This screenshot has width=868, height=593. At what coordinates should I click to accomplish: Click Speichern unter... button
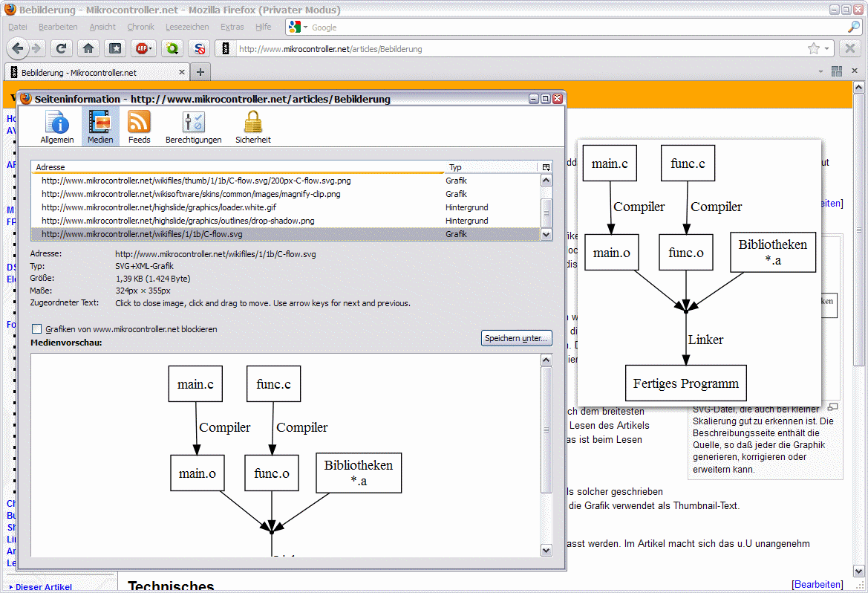point(517,338)
